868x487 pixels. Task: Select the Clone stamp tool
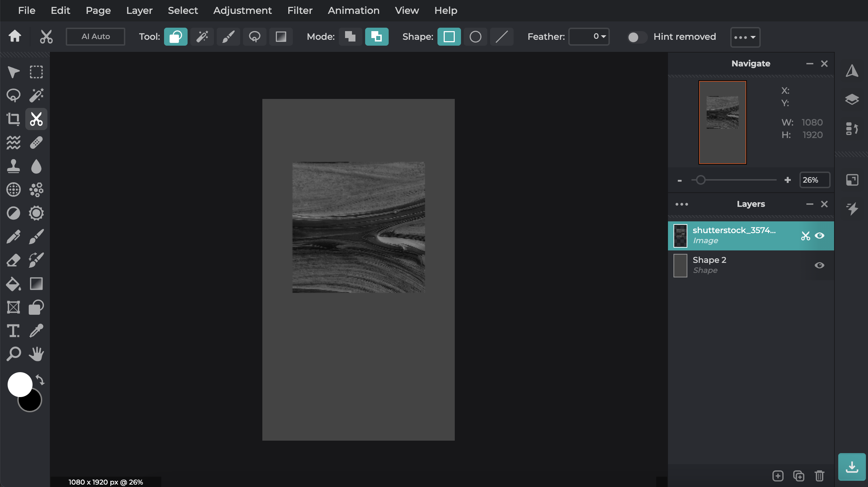pyautogui.click(x=13, y=166)
